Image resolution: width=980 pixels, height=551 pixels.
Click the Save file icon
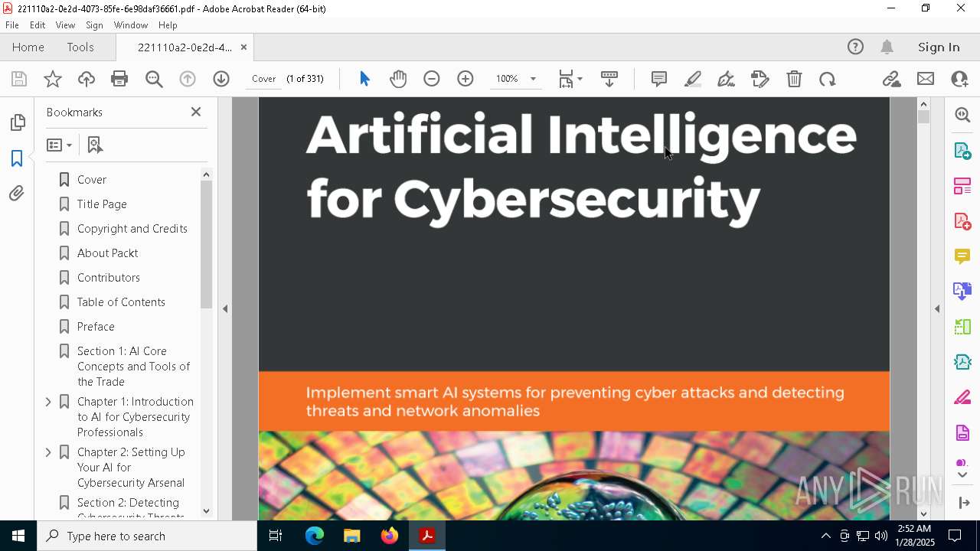click(19, 79)
